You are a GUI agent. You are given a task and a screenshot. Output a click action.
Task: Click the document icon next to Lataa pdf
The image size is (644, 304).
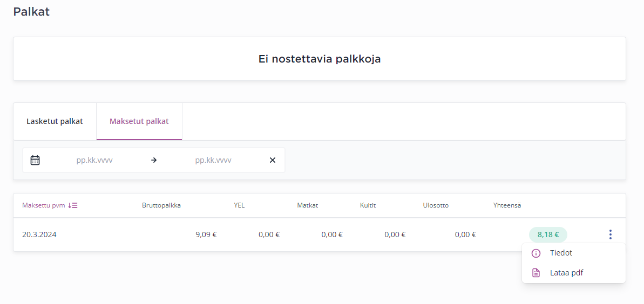[x=536, y=273]
